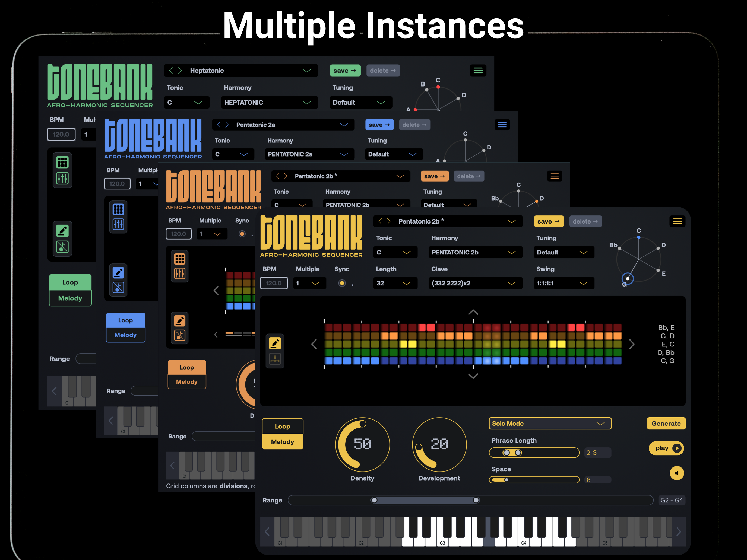
Task: Go to previous preset in yellow window
Action: click(x=380, y=221)
